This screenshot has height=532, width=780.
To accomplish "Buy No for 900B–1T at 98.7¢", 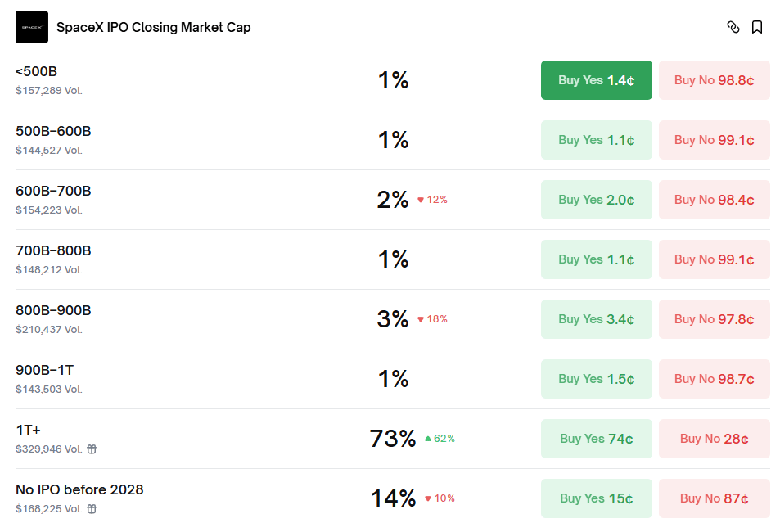I will 714,379.
